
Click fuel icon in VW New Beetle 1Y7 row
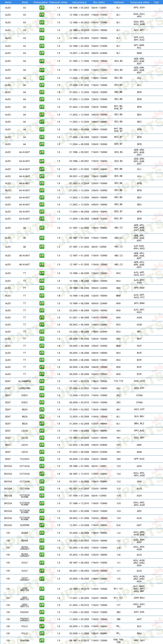click(x=42, y=605)
